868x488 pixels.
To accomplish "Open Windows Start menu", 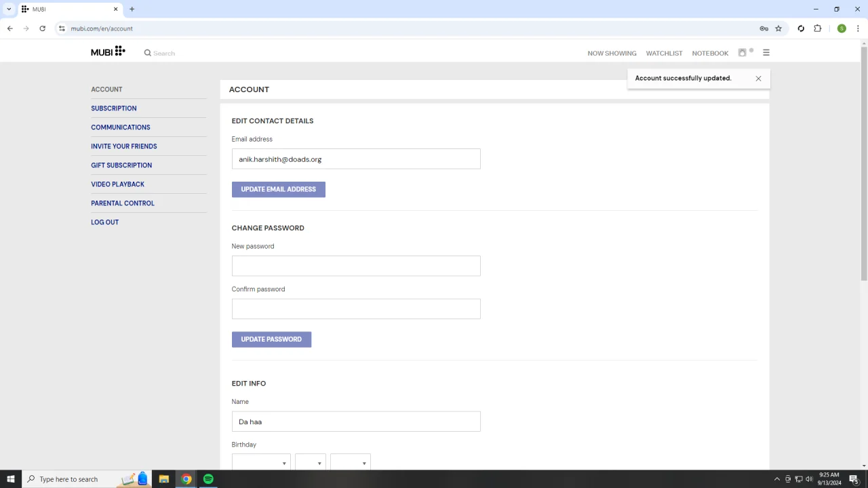I will [x=11, y=479].
